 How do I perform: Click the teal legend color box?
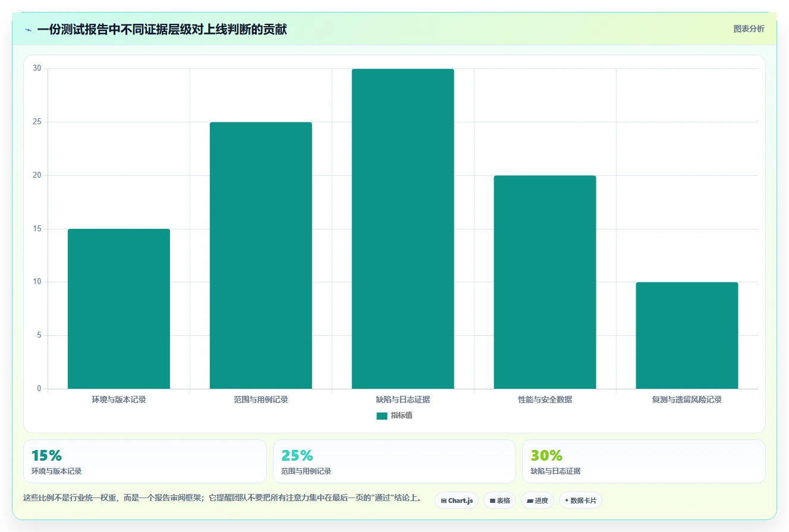tap(382, 416)
